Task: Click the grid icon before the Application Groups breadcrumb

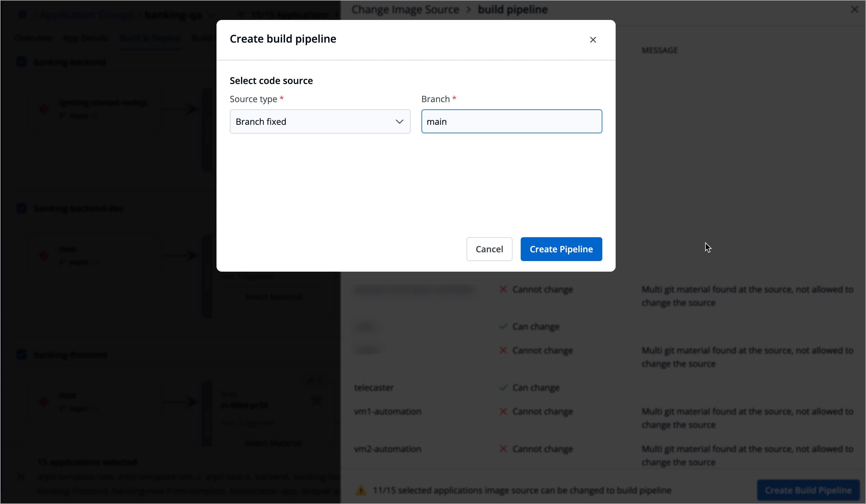Action: 22,15
